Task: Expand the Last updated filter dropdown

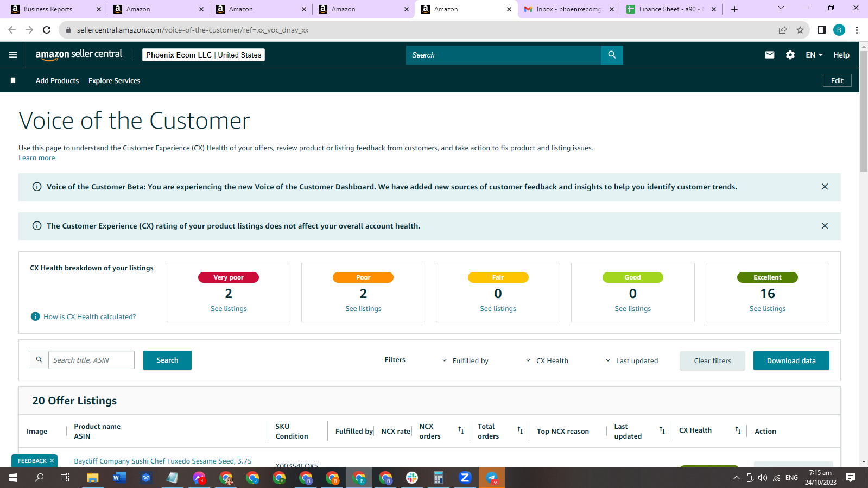Action: [x=632, y=360]
